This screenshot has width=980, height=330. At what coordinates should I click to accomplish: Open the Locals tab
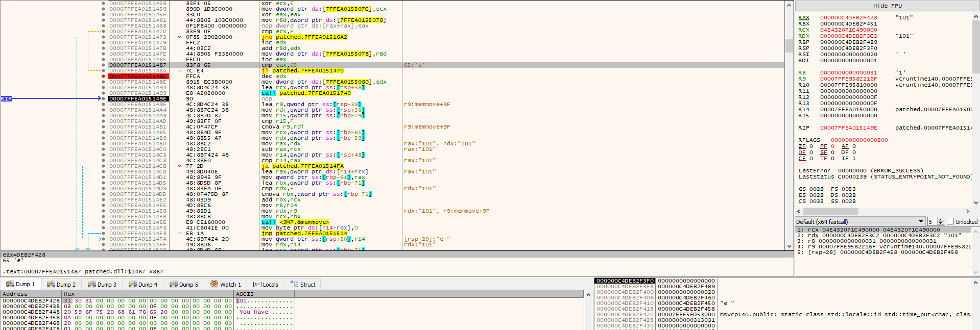[266, 285]
